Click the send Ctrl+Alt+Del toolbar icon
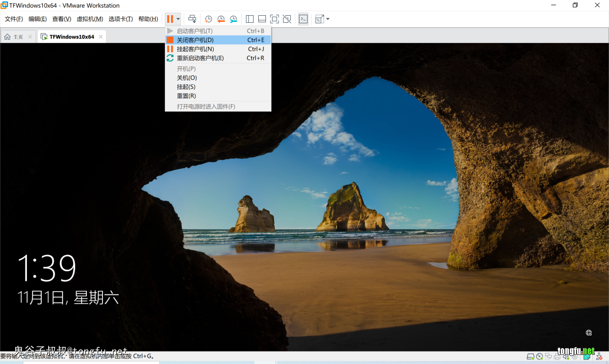This screenshot has width=609, height=364. point(192,19)
